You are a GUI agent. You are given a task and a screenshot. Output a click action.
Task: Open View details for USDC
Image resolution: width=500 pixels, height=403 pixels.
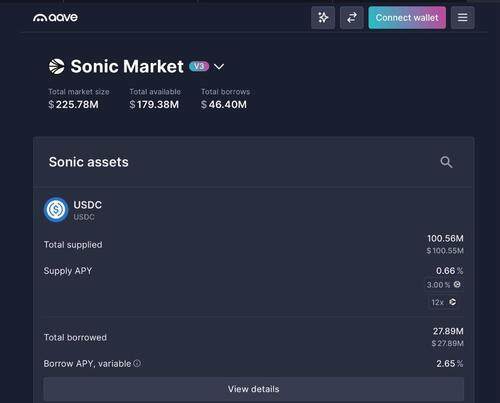(x=253, y=389)
